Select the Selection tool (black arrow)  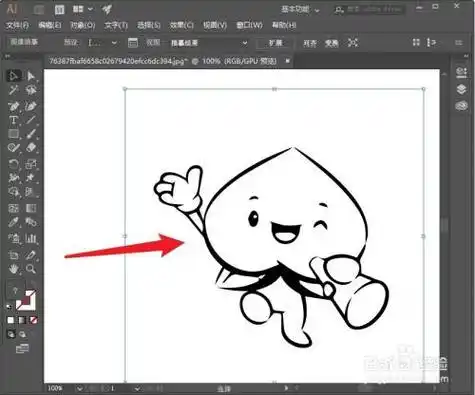click(13, 76)
